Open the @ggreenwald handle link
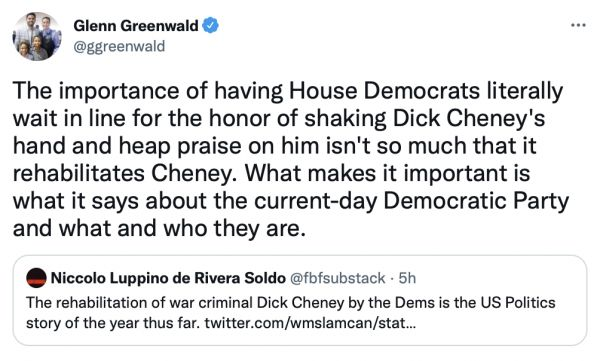The height and width of the screenshot is (361, 600). click(119, 46)
